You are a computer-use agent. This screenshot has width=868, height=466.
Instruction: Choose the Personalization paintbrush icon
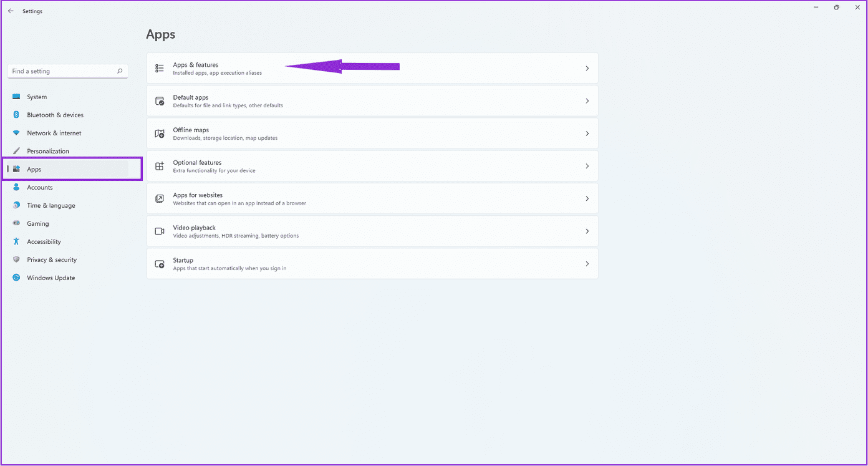tap(16, 151)
